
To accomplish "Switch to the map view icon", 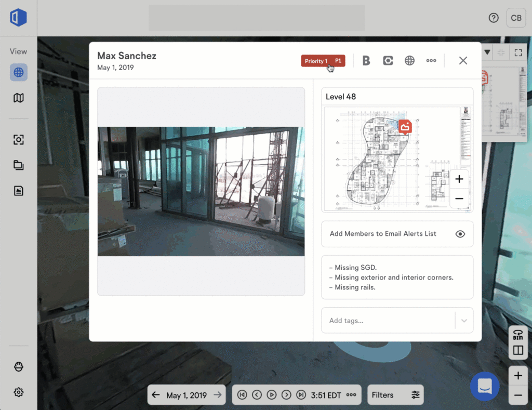I will coord(19,98).
